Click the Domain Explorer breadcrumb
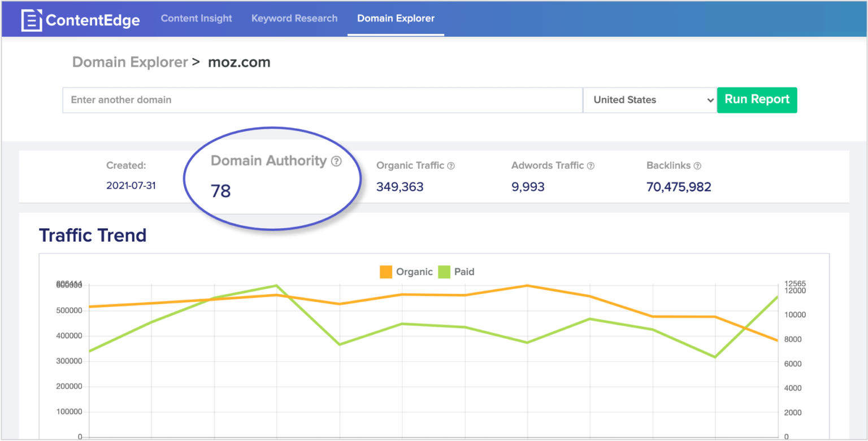This screenshot has width=868, height=441. tap(130, 62)
